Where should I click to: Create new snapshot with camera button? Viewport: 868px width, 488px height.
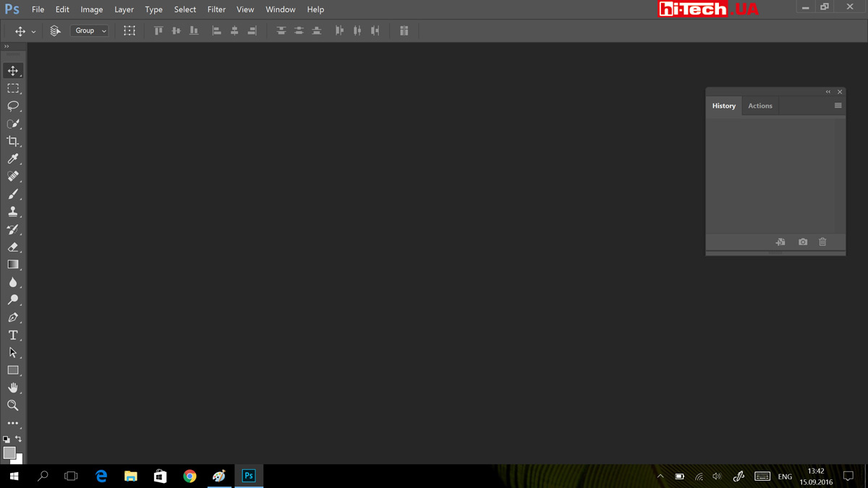pyautogui.click(x=803, y=242)
